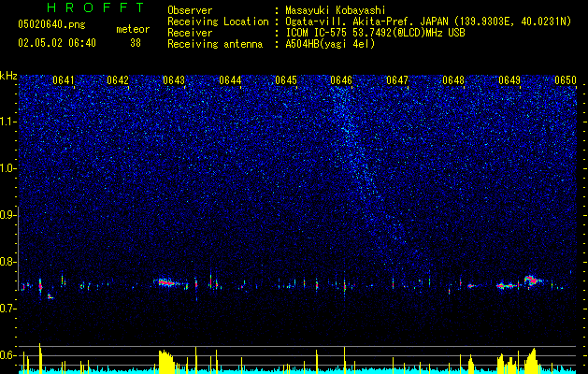This screenshot has width=588, height=374.
Task: Click the Receiver label
Action: coord(190,33)
